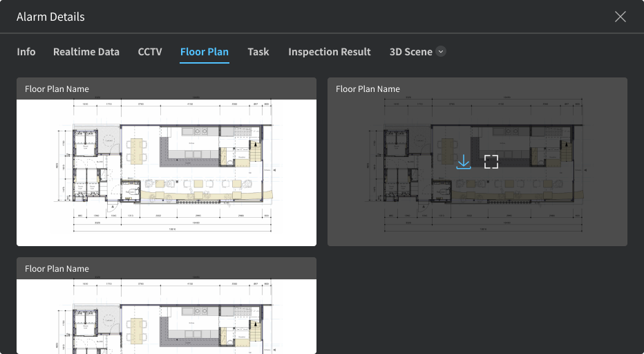Show the Task tab
Image resolution: width=644 pixels, height=354 pixels.
point(258,52)
